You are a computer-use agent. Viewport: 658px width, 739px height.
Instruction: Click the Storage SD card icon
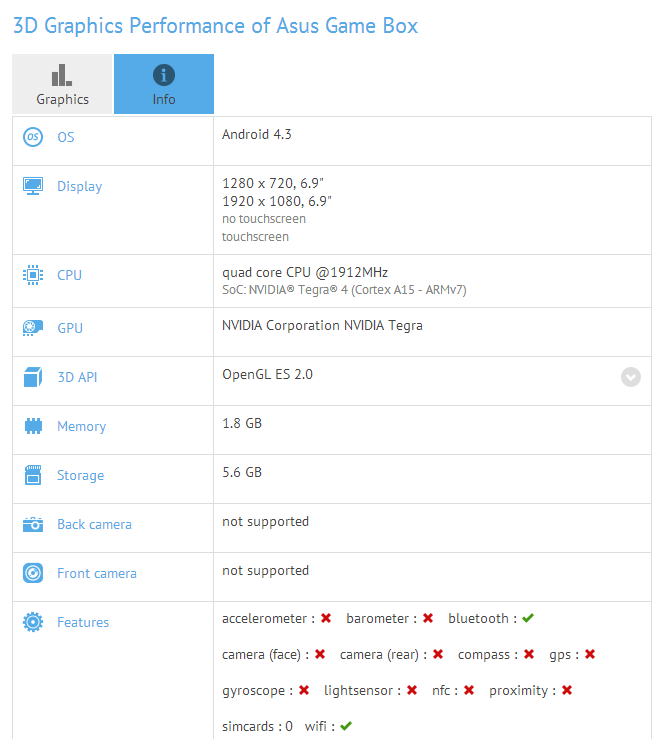tap(33, 475)
